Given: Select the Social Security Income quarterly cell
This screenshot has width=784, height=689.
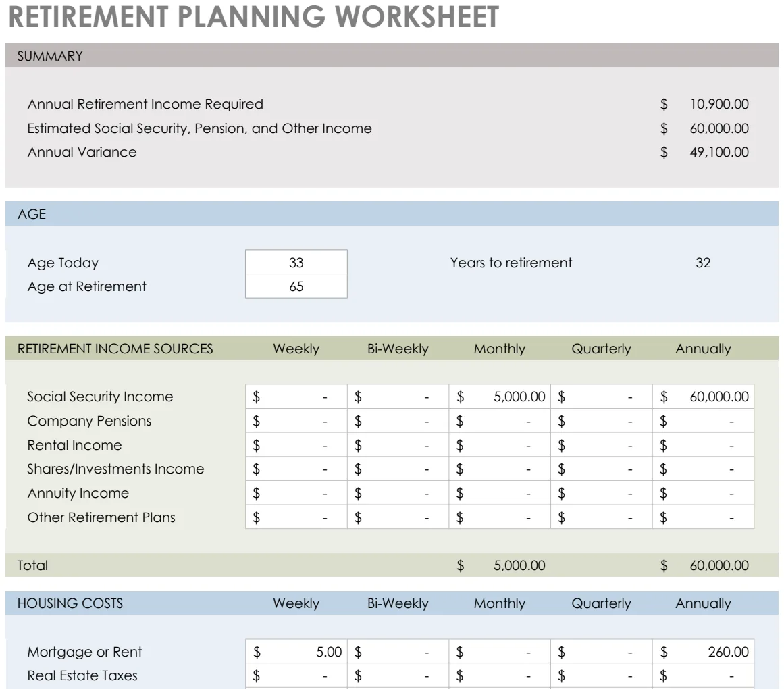Looking at the screenshot, I should point(602,397).
